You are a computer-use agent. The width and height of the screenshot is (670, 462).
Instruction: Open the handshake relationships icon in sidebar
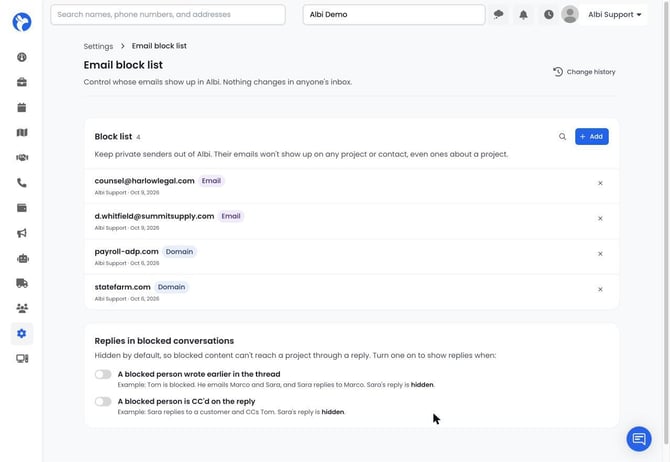(x=22, y=158)
